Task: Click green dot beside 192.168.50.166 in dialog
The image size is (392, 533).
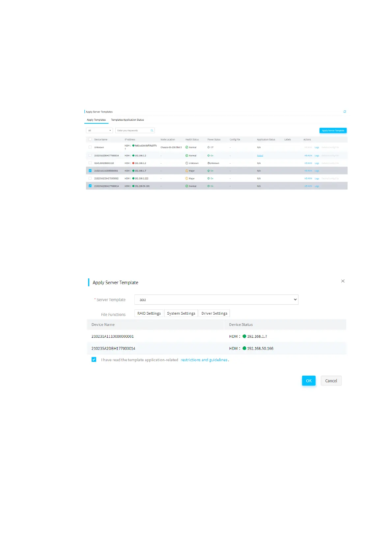Action: click(244, 348)
